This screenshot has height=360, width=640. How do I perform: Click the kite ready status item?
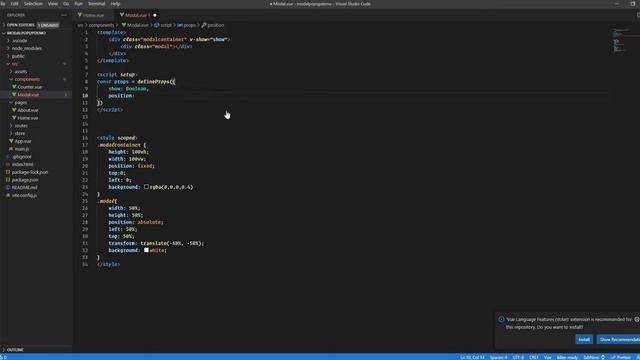pos(567,357)
